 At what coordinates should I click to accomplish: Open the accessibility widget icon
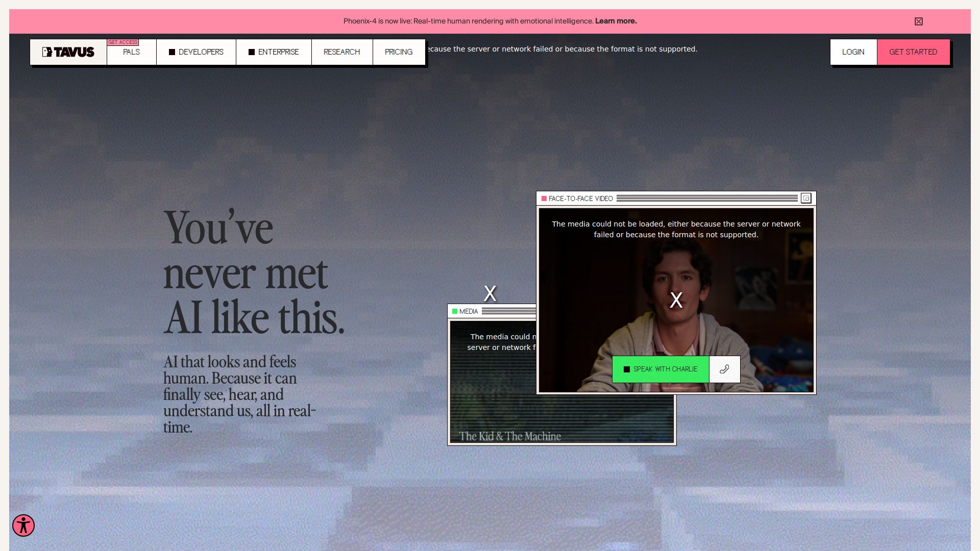23,525
